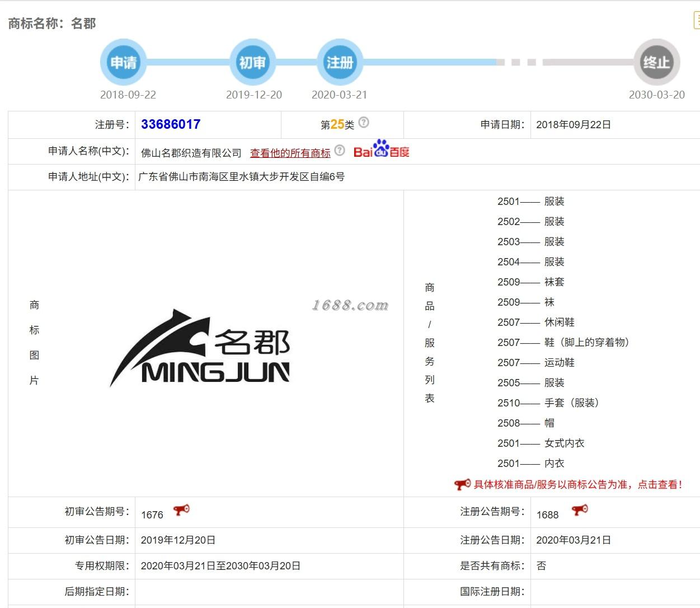
Task: Select preliminary announcement number 1676
Action: [x=152, y=515]
